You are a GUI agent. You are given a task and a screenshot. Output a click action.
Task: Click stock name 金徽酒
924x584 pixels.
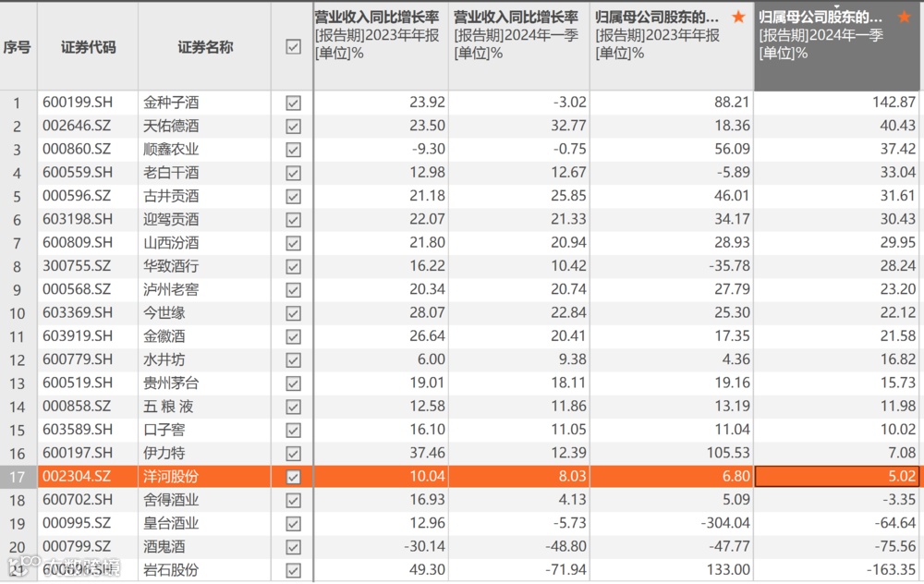tap(164, 336)
